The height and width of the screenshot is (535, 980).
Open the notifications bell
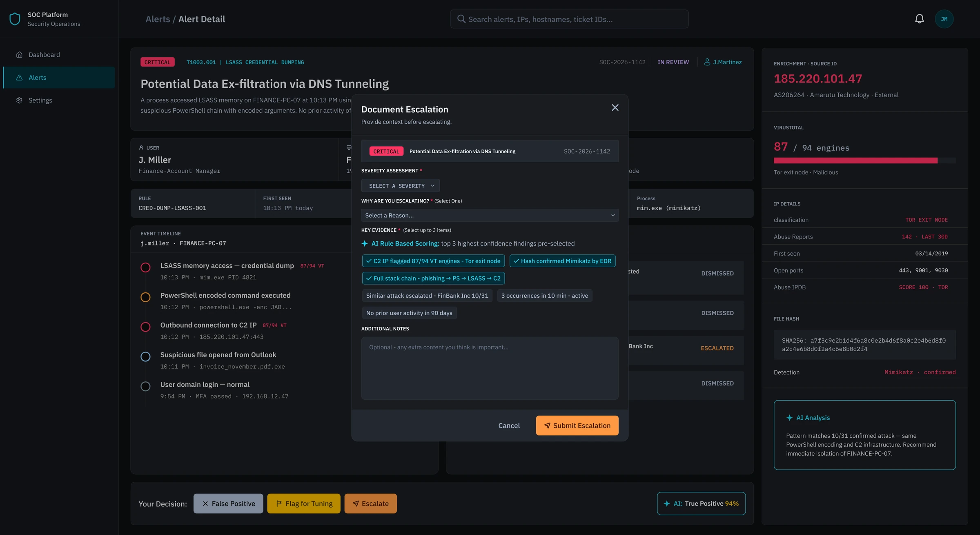(919, 19)
